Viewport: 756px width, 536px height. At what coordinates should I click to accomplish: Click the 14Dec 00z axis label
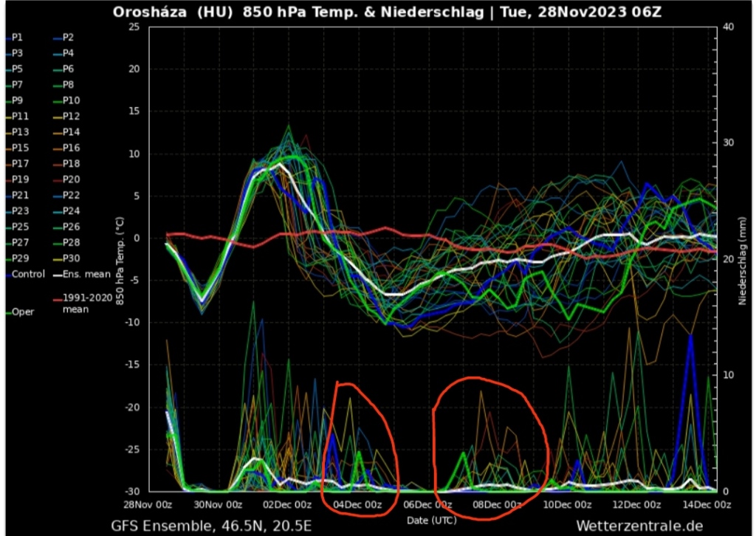click(707, 505)
